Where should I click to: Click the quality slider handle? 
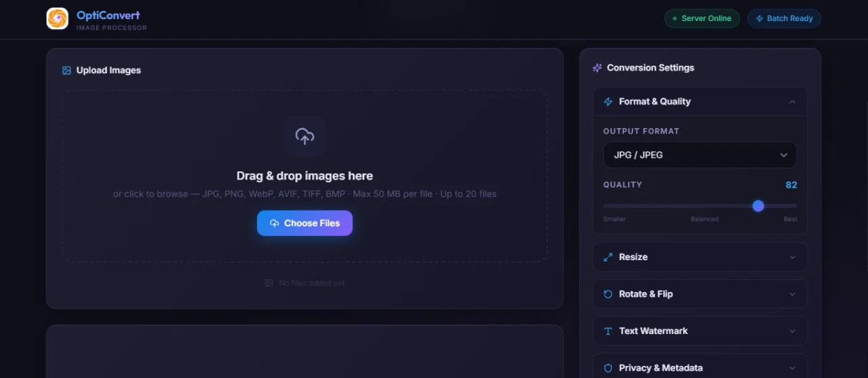pyautogui.click(x=758, y=206)
